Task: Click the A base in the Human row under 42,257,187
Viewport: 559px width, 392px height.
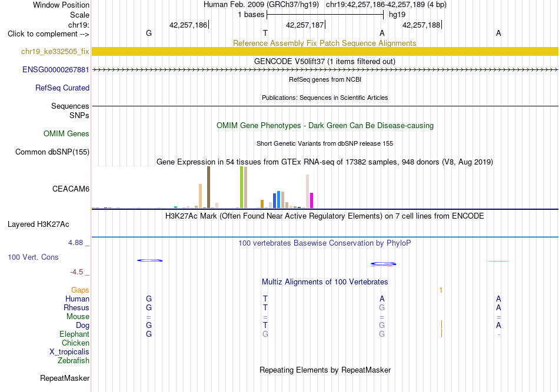Action: pos(382,299)
